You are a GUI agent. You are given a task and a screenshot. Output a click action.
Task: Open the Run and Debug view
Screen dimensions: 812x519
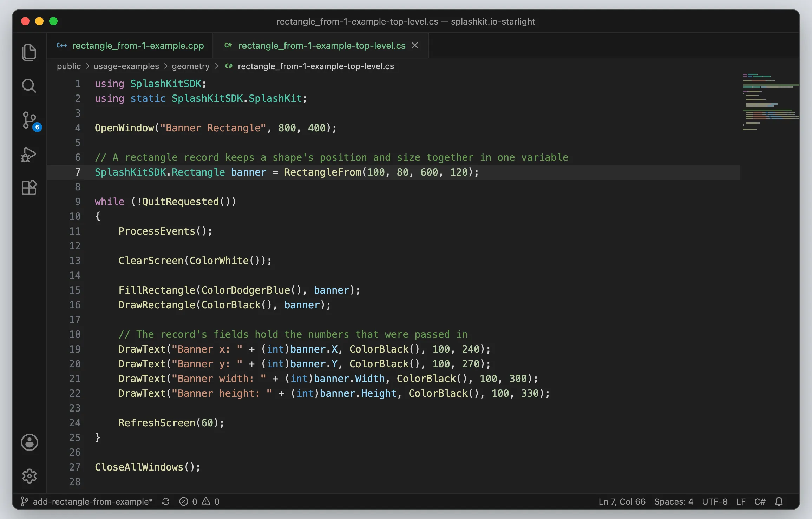[x=29, y=155]
